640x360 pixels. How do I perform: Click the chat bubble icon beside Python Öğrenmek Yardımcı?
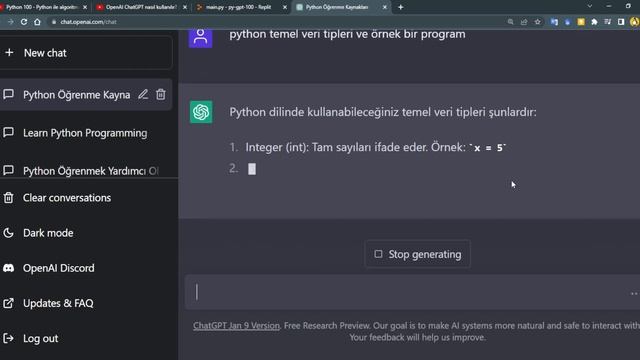[x=9, y=170]
